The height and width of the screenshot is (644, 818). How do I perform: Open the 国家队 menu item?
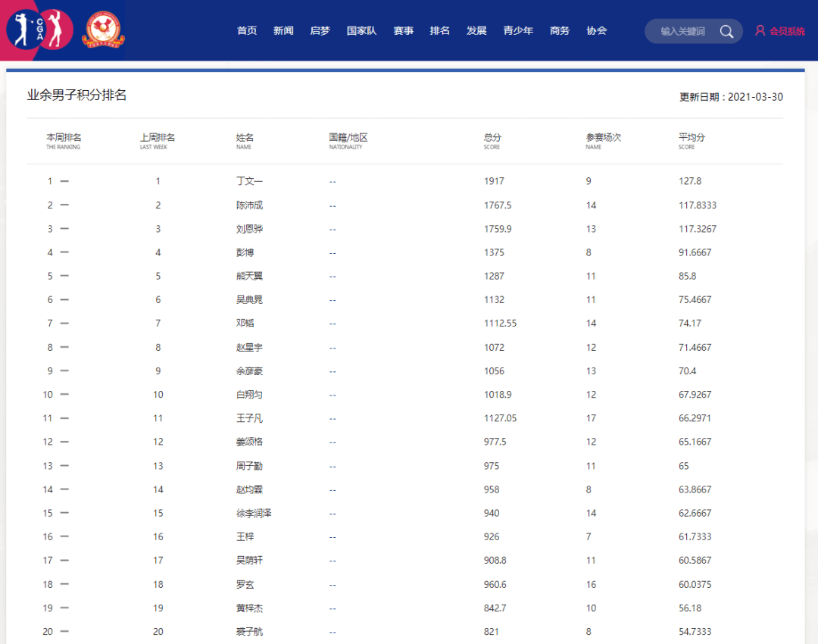(361, 31)
